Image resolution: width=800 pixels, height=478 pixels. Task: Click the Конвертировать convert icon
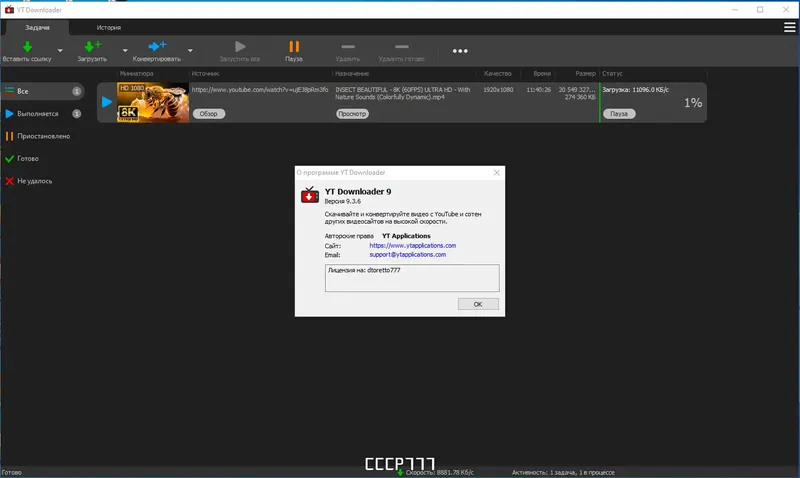157,46
